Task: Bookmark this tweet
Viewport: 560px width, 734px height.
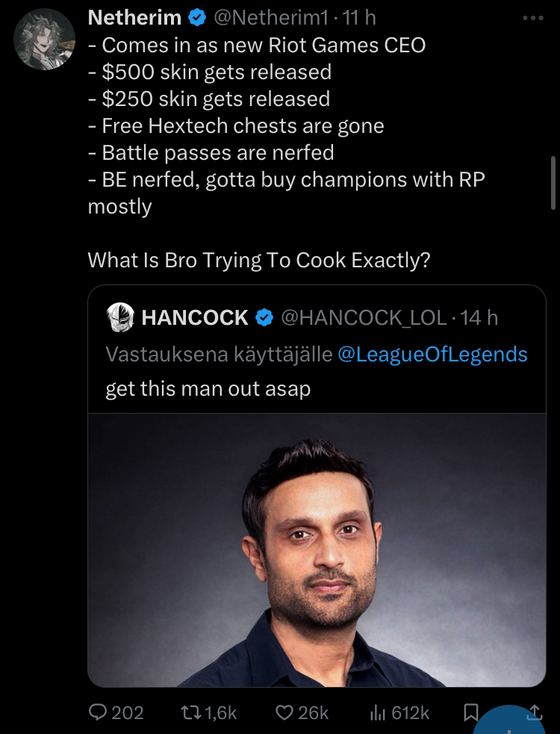Action: [470, 713]
